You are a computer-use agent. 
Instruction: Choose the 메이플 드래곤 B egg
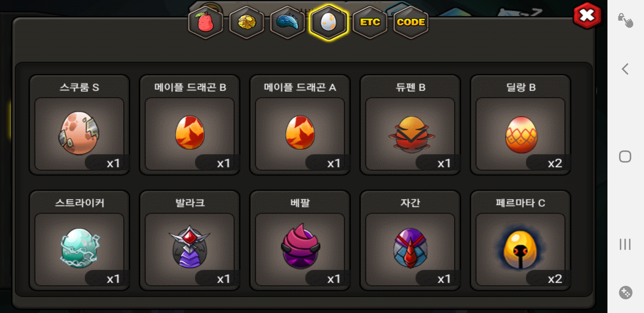tap(190, 125)
